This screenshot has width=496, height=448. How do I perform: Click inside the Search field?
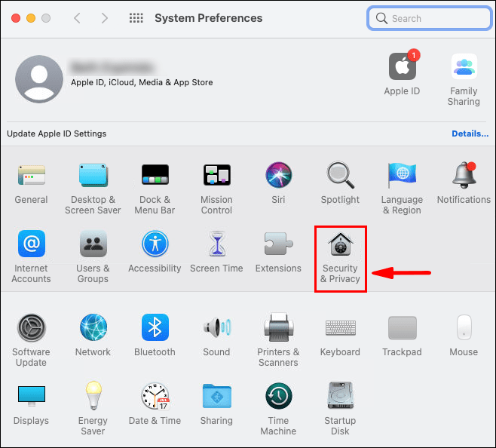click(x=429, y=18)
